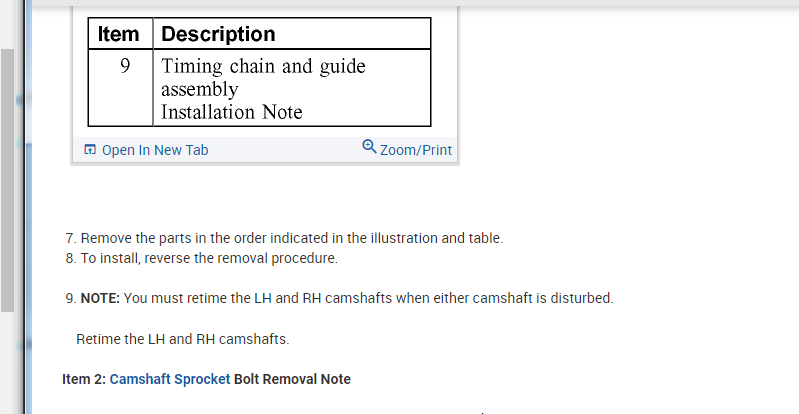Click the 'Installation Note' table text
The image size is (799, 414).
231,112
